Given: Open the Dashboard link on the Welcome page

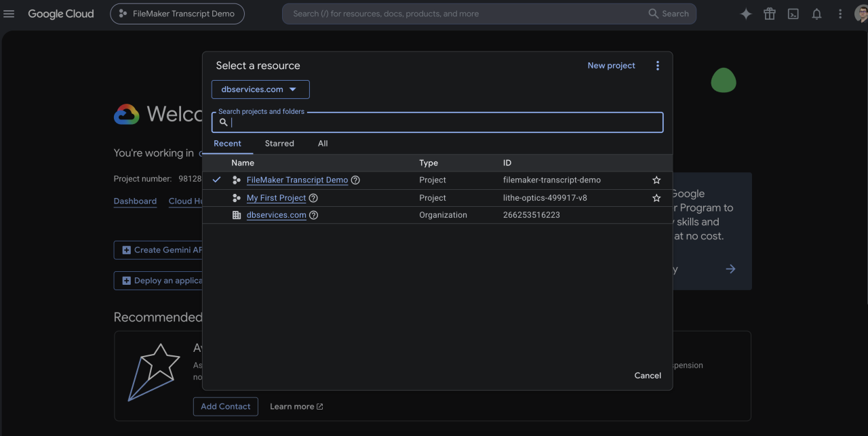Looking at the screenshot, I should pos(135,201).
